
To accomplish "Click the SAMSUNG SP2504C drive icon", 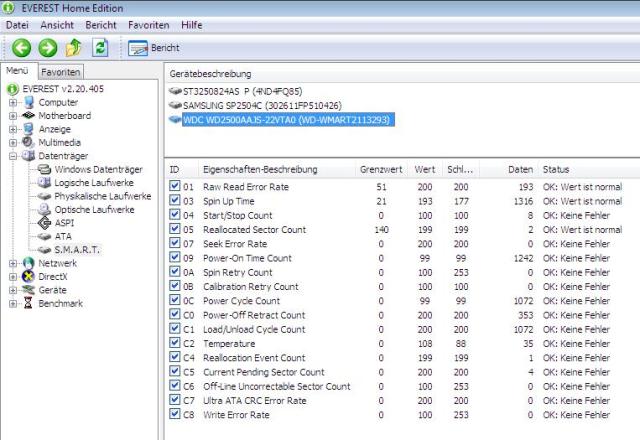I will click(175, 105).
